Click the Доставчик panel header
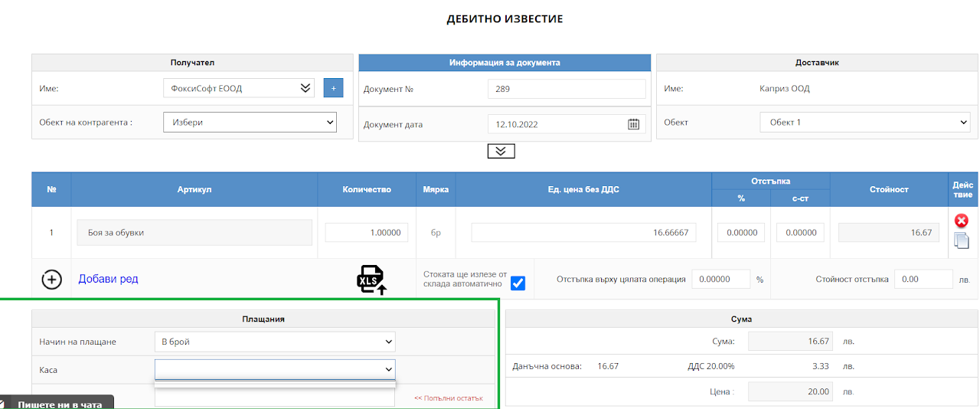980x409 pixels. pos(817,63)
